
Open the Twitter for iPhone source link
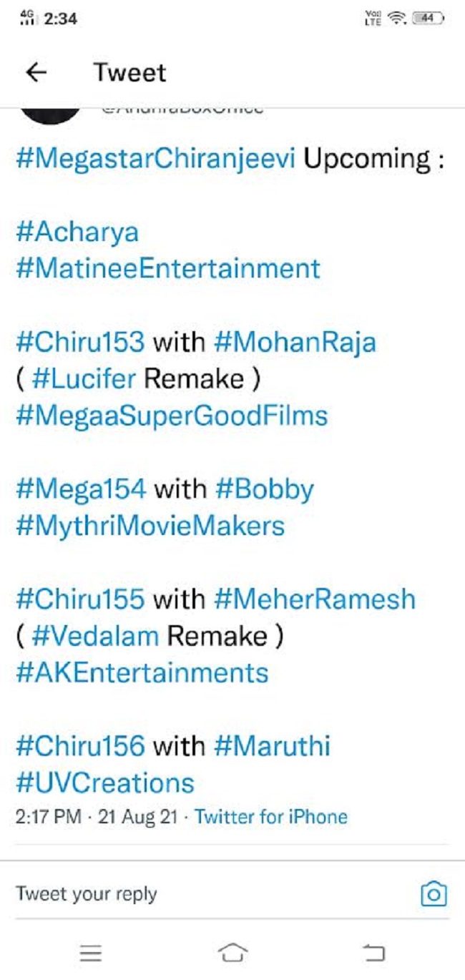tap(271, 817)
